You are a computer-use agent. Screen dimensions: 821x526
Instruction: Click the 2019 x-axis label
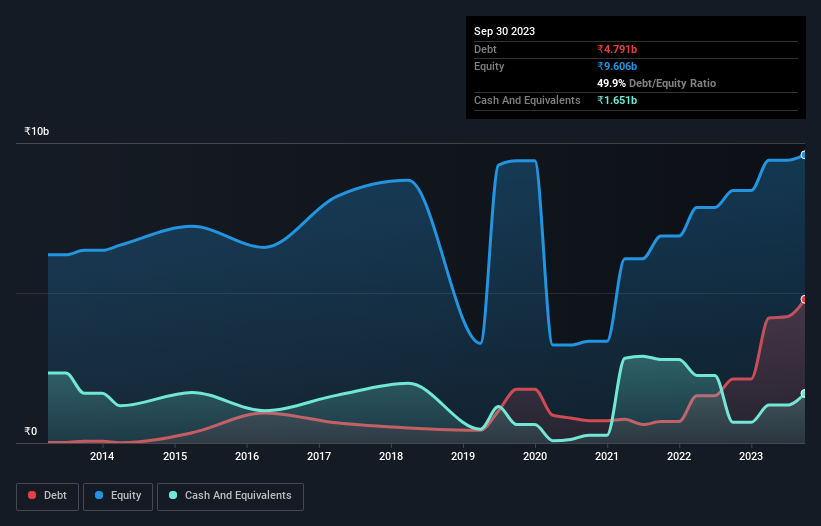463,456
